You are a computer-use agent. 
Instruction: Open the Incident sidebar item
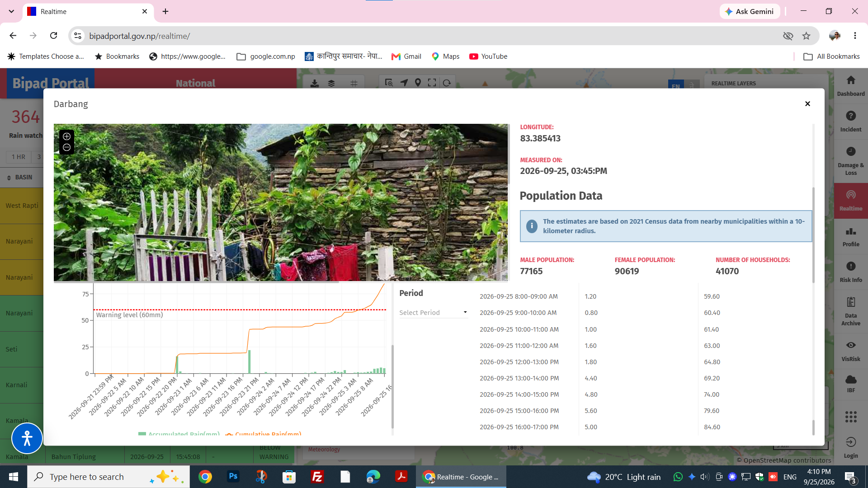point(851,122)
